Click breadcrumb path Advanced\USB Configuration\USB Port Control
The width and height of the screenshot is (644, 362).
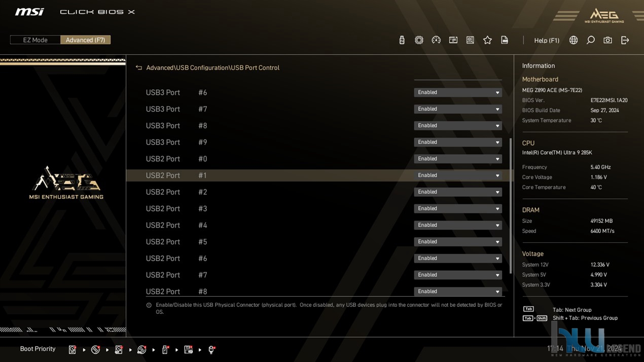(213, 67)
